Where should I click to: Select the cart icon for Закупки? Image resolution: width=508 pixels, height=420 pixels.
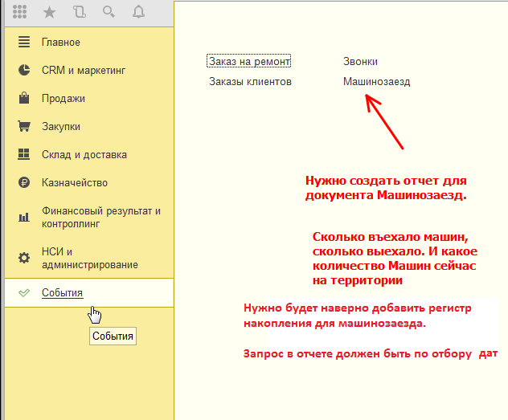point(24,126)
